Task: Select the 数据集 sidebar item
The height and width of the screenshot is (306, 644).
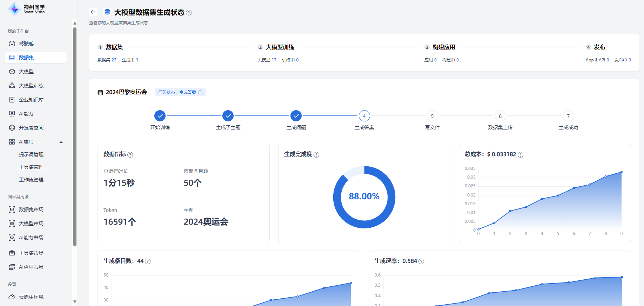Action: pyautogui.click(x=36, y=58)
